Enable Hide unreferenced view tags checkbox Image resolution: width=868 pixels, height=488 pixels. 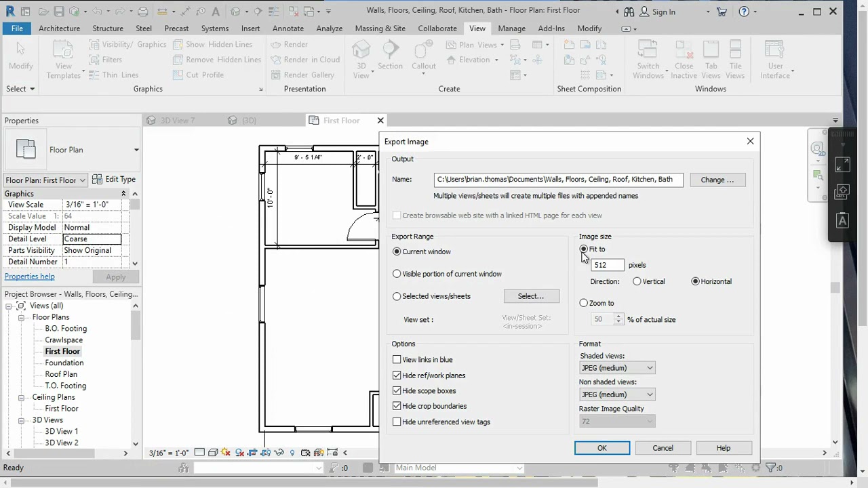point(397,422)
